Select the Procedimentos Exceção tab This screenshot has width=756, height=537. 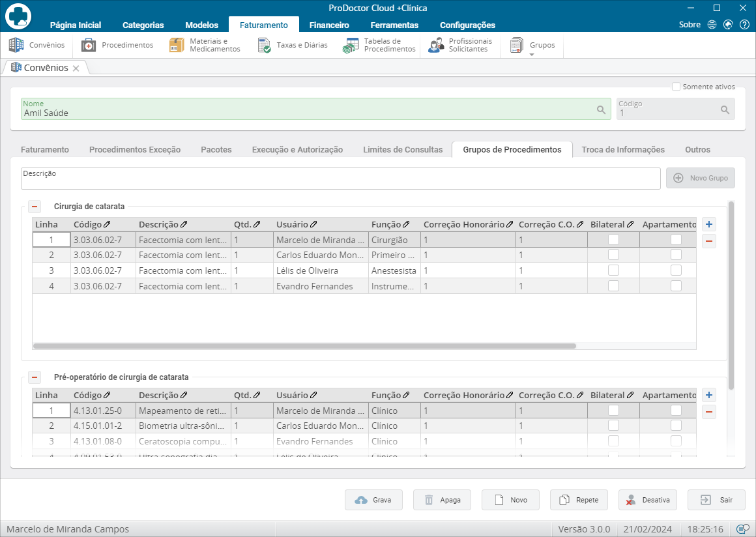coord(135,149)
